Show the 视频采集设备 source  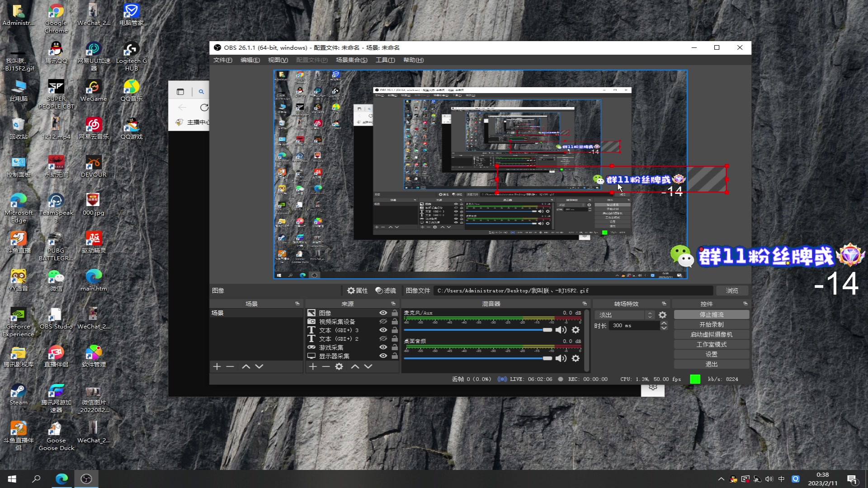pyautogui.click(x=383, y=321)
